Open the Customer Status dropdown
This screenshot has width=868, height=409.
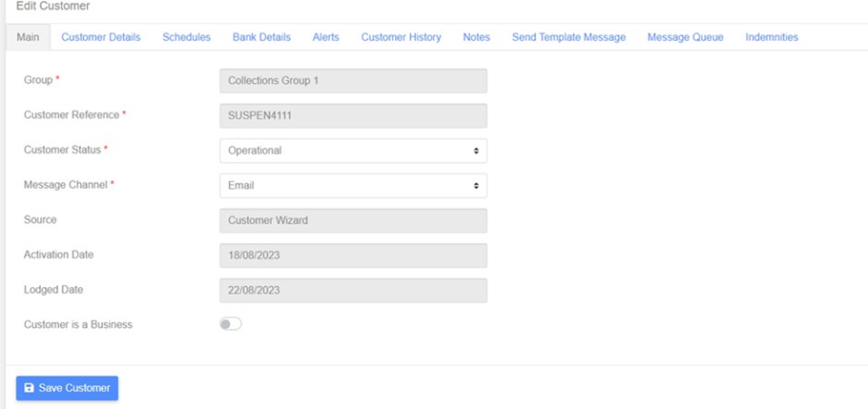coord(353,151)
